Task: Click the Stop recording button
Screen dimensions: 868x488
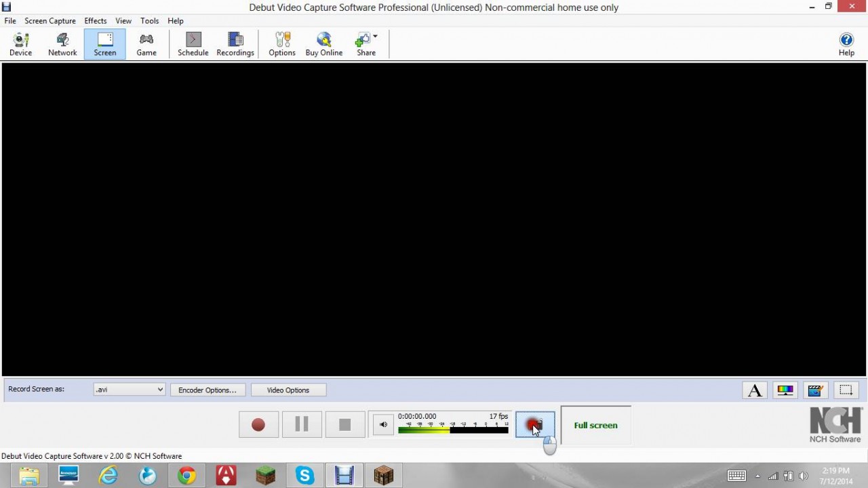Action: [x=345, y=425]
